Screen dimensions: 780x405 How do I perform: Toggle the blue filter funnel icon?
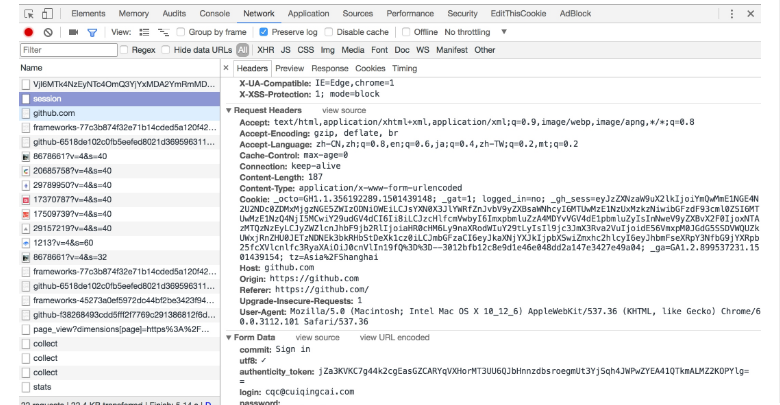(92, 32)
